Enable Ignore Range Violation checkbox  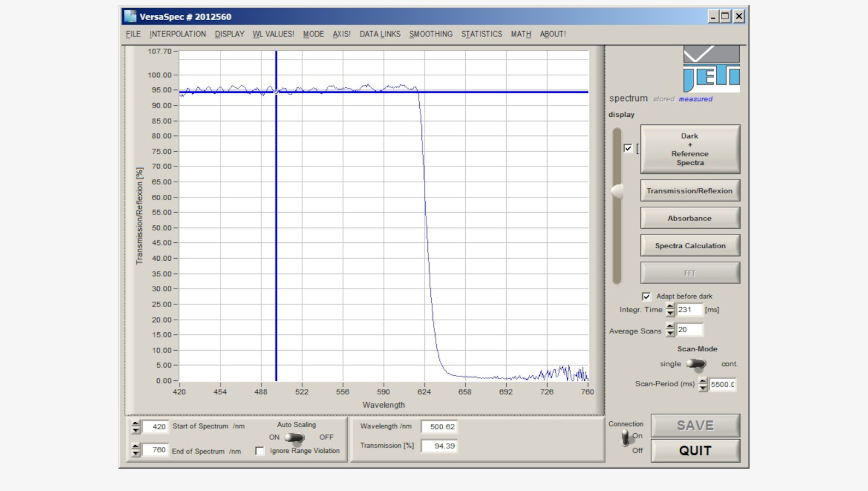pos(260,451)
